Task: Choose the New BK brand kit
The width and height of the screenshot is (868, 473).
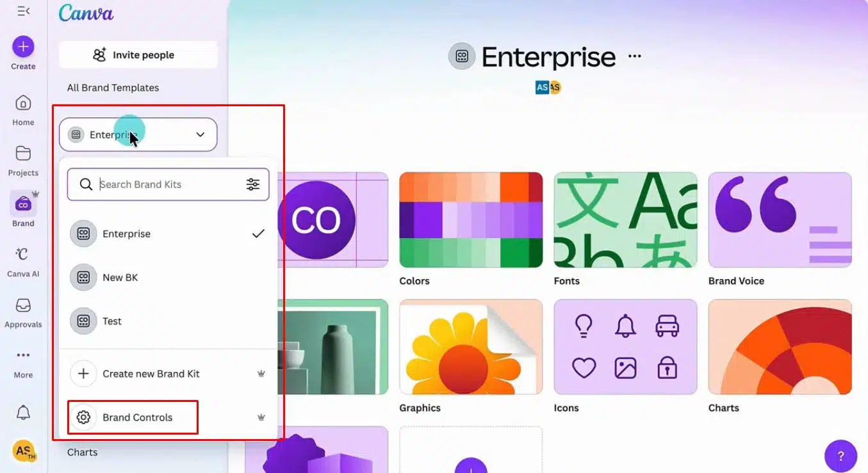Action: click(168, 277)
